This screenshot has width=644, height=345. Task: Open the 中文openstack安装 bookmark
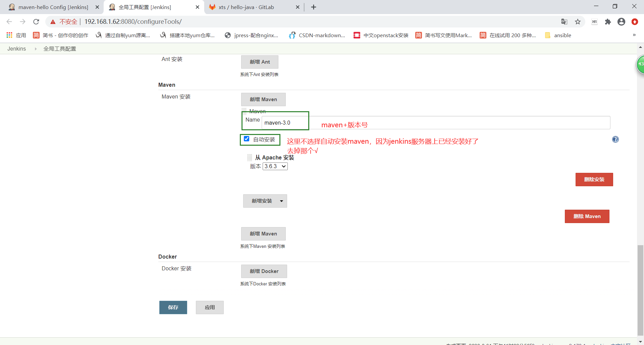point(381,35)
